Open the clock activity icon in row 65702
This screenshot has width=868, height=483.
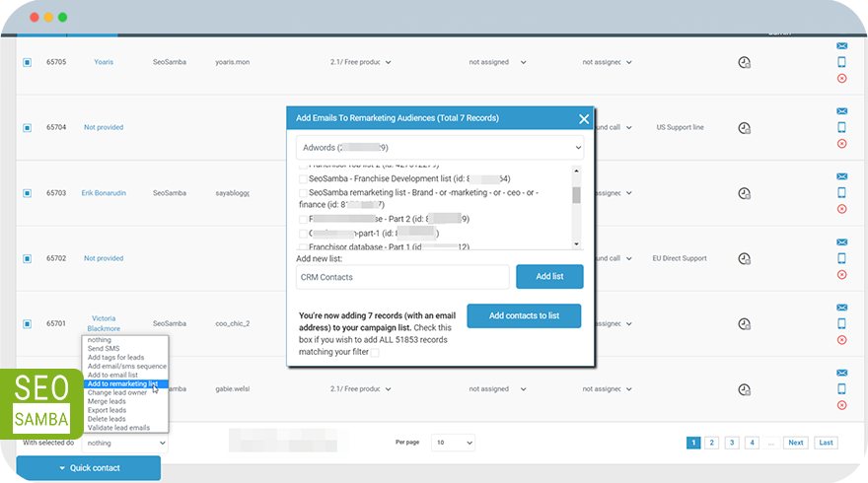(x=744, y=259)
